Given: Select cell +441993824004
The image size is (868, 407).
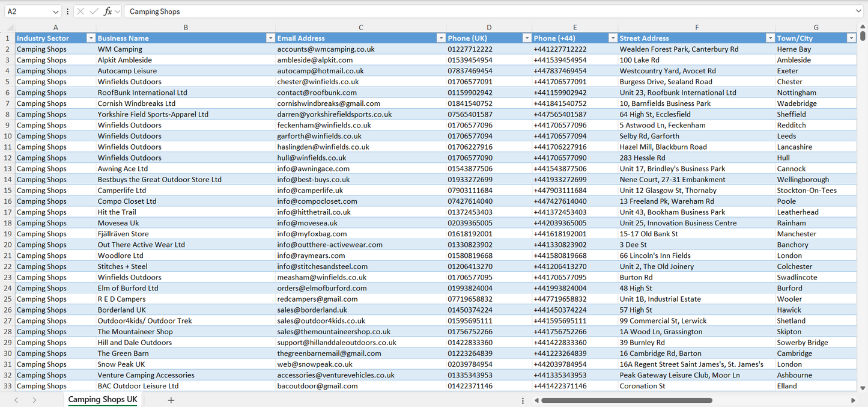Looking at the screenshot, I should click(x=575, y=288).
